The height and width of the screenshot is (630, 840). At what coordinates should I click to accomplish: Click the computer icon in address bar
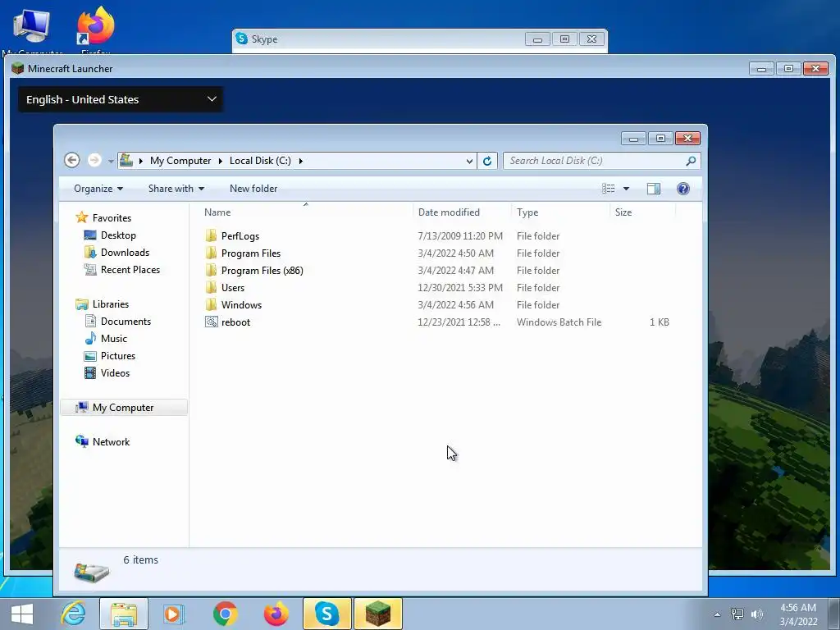126,160
